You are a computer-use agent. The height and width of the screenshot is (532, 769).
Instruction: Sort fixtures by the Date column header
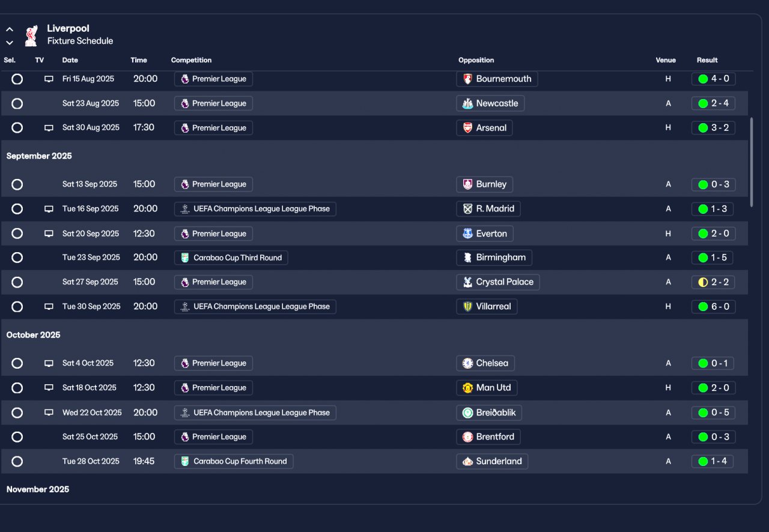70,60
